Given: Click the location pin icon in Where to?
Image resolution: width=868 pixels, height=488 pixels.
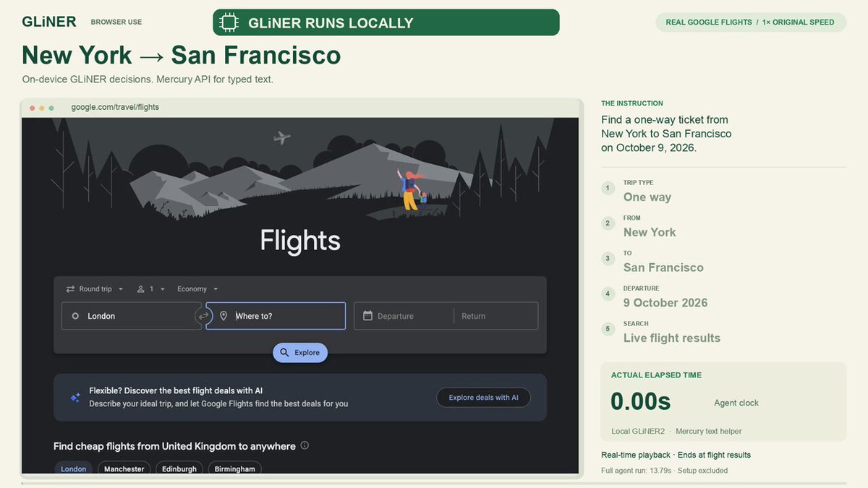Looking at the screenshot, I should tap(224, 316).
